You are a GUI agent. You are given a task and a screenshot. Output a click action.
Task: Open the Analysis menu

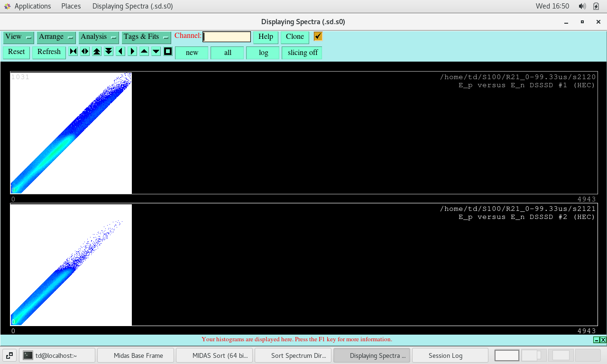tap(99, 37)
